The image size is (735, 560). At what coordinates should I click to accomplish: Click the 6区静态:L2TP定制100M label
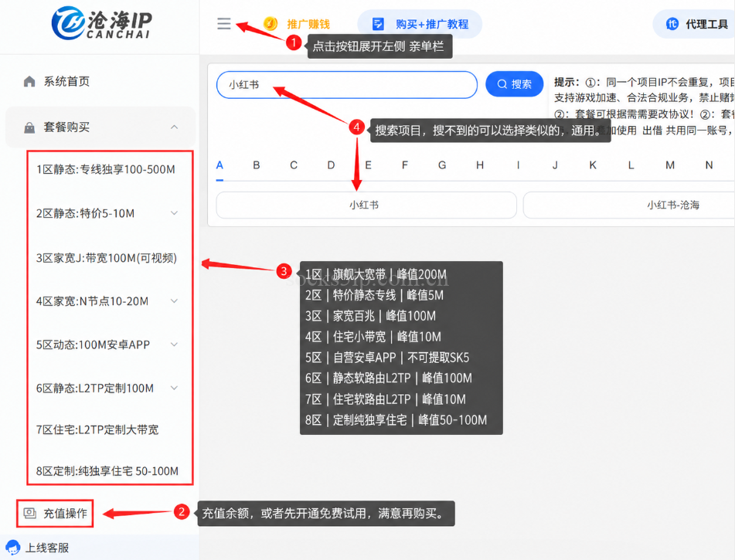click(x=95, y=389)
